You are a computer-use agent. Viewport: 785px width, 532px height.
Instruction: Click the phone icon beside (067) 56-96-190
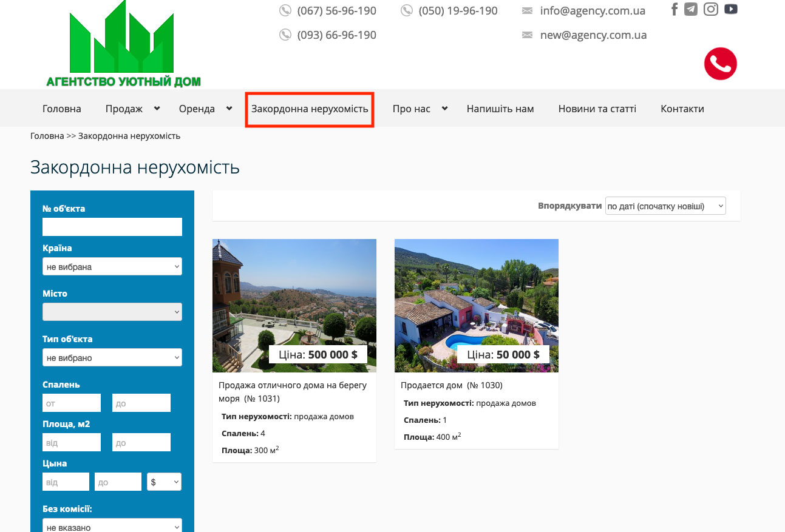click(285, 11)
